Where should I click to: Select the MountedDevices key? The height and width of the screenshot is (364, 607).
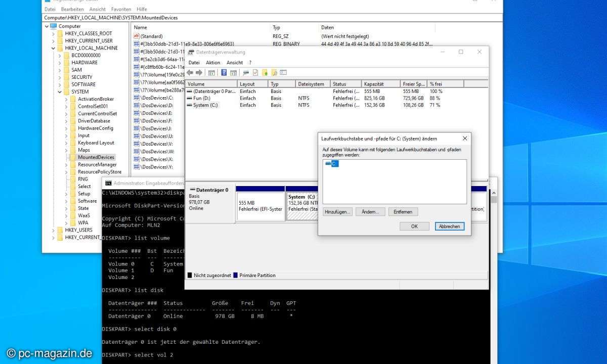pos(96,157)
